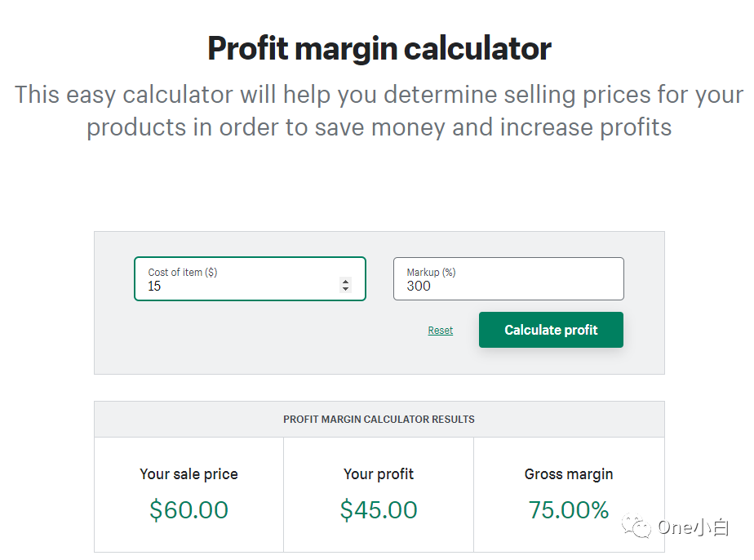Click the subtitle description paragraph

tap(379, 111)
